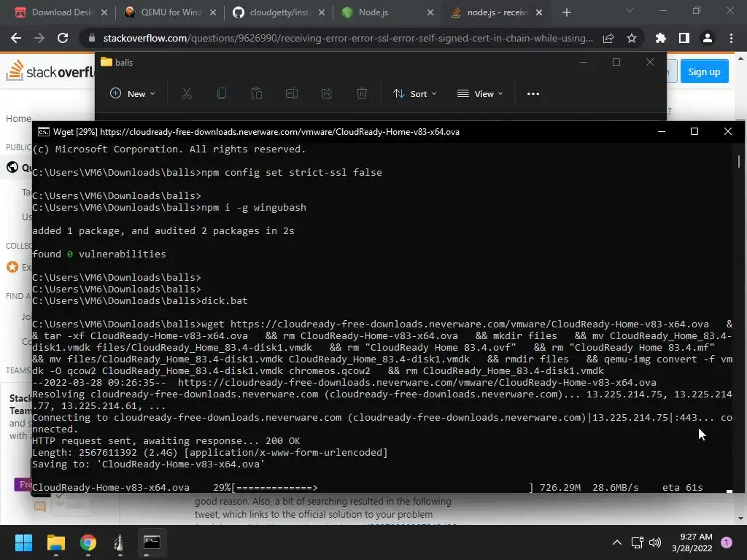Expand the View dropdown in File Explorer
The width and height of the screenshot is (747, 560).
pos(480,94)
